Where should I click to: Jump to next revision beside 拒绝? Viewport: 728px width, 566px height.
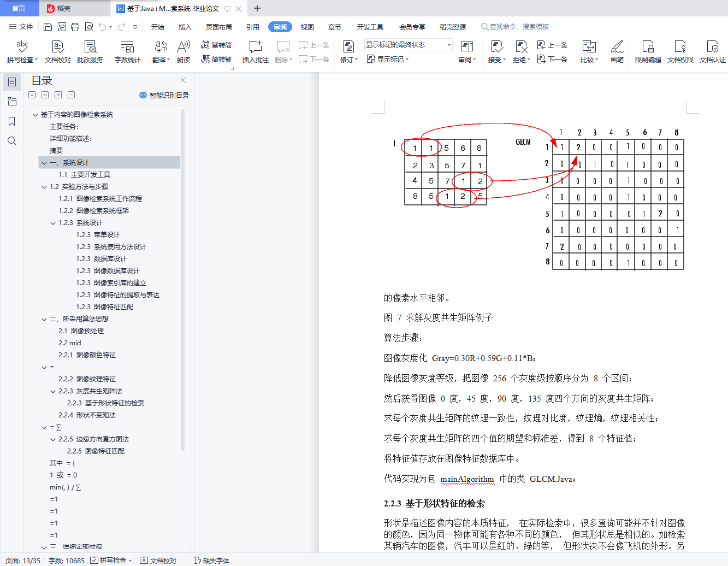(x=552, y=59)
